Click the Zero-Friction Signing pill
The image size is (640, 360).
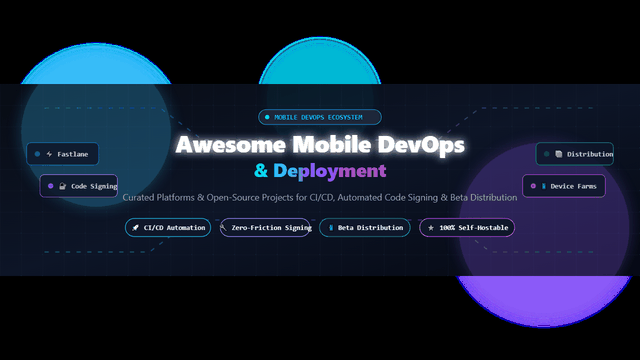pyautogui.click(x=265, y=228)
